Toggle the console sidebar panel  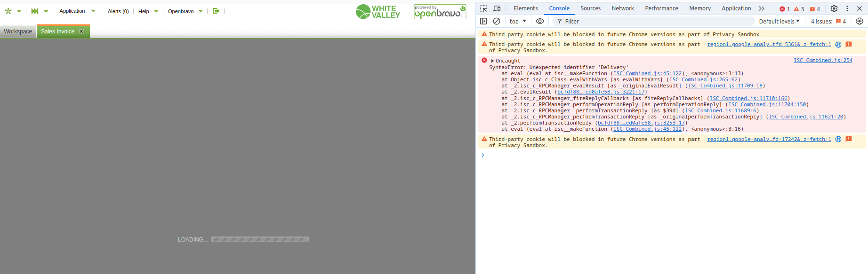click(483, 21)
